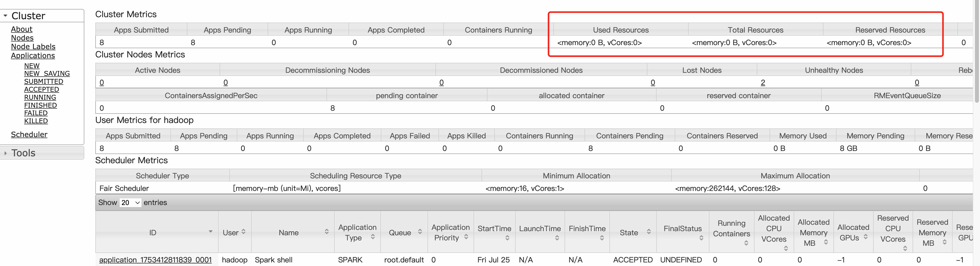Filter applications by ACCEPTED state
The height and width of the screenshot is (266, 980).
[42, 89]
